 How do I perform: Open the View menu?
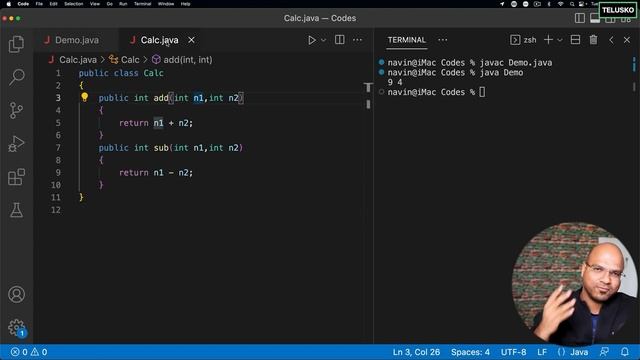tap(95, 4)
